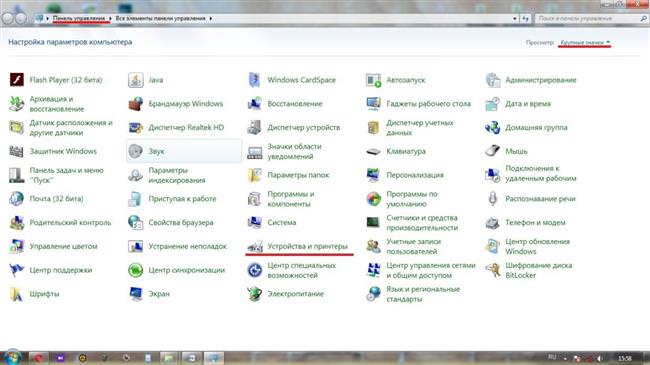Open Значки области уведомлений link
Image resolution: width=650 pixels, height=365 pixels.
(x=294, y=151)
